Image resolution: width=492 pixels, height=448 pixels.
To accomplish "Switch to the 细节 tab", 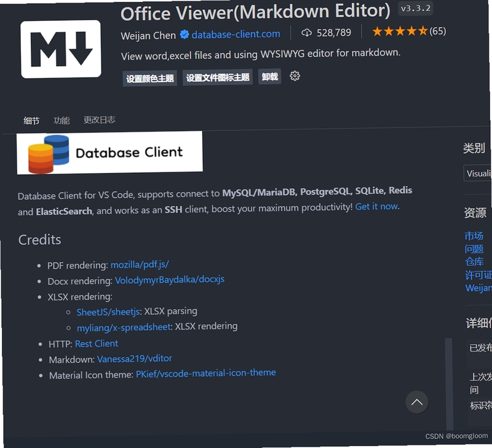I will point(31,121).
